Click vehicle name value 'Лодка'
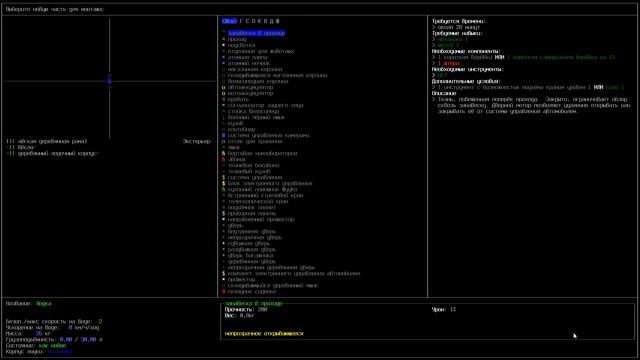This screenshot has height=360, width=640. [x=44, y=304]
